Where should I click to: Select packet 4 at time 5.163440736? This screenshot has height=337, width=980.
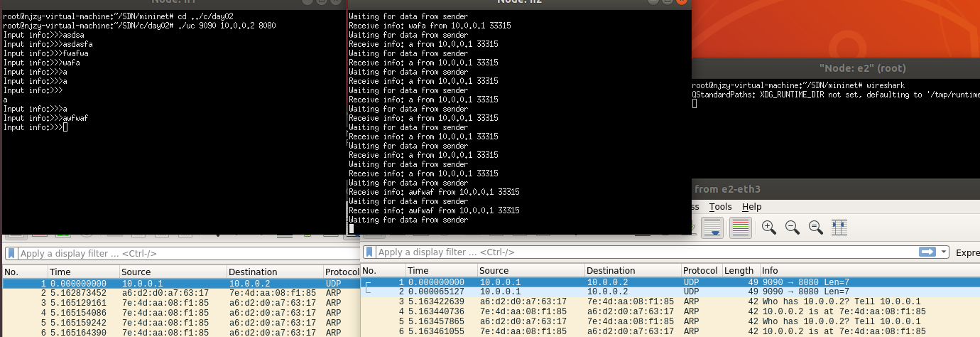670,311
